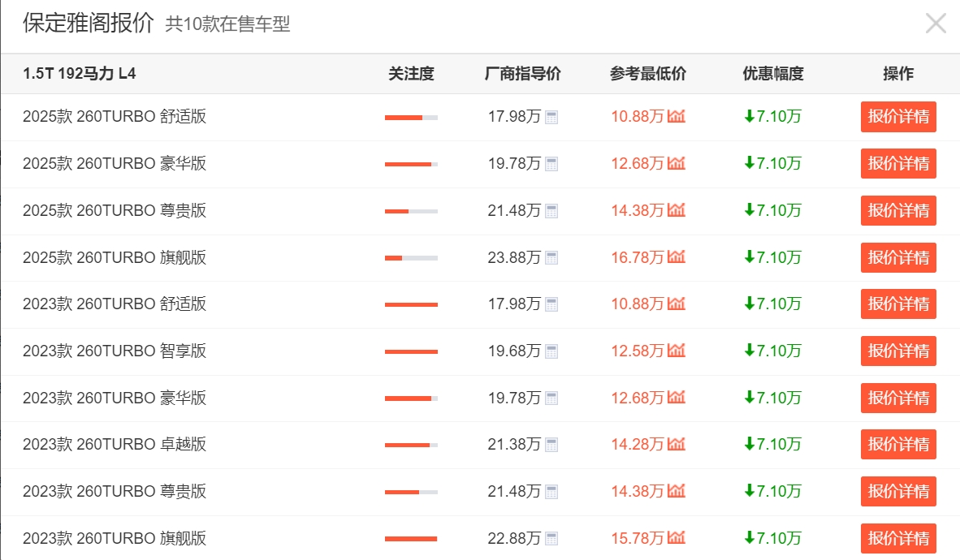Open calculator icon for 2025款 舒适版 17.98万
This screenshot has height=560, width=960.
[551, 117]
